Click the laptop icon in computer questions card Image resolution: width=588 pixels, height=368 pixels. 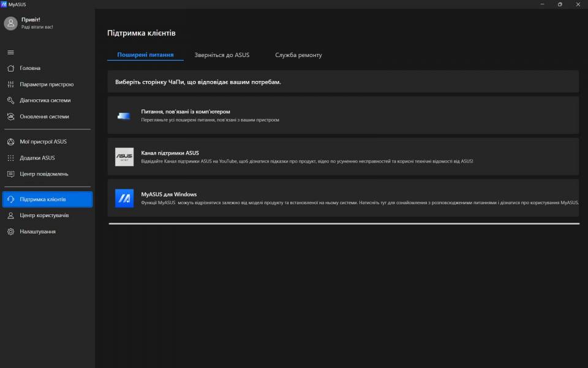(124, 116)
